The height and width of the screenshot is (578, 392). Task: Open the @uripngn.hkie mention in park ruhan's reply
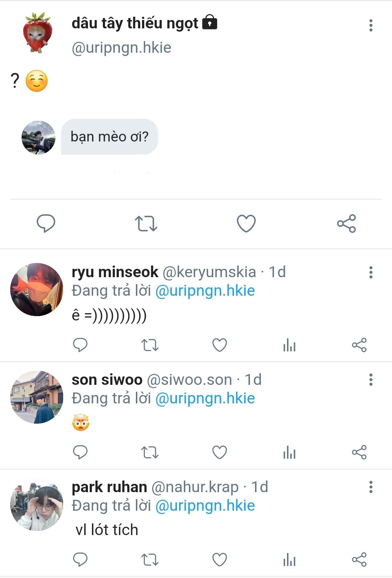coord(205,506)
